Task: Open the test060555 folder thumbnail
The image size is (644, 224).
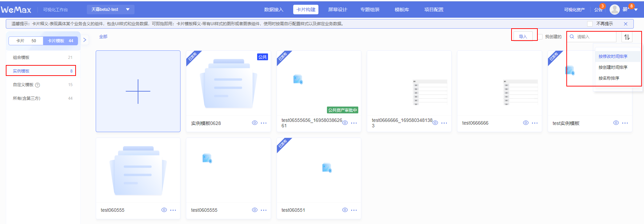Action: tap(138, 171)
